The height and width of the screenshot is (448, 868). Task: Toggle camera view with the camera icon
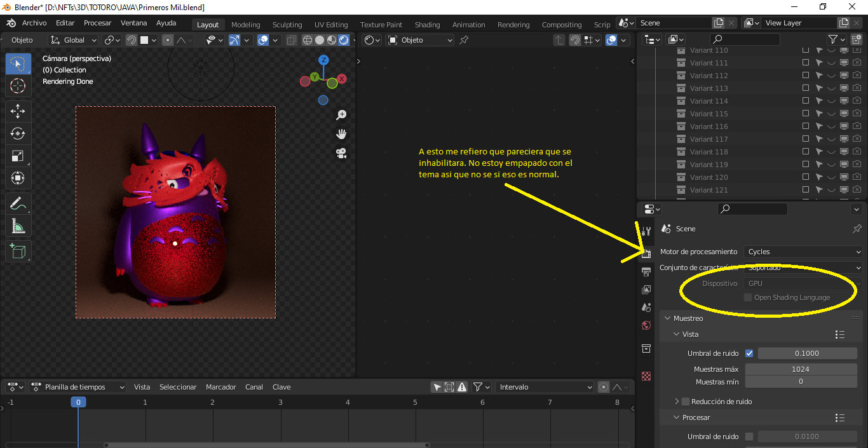click(x=341, y=153)
